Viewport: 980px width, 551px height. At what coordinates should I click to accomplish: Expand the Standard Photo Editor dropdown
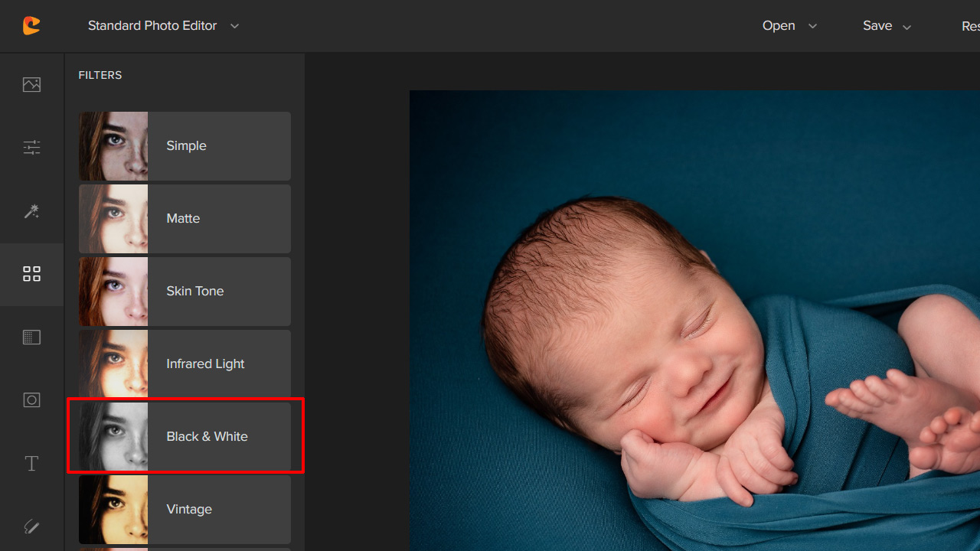[163, 26]
